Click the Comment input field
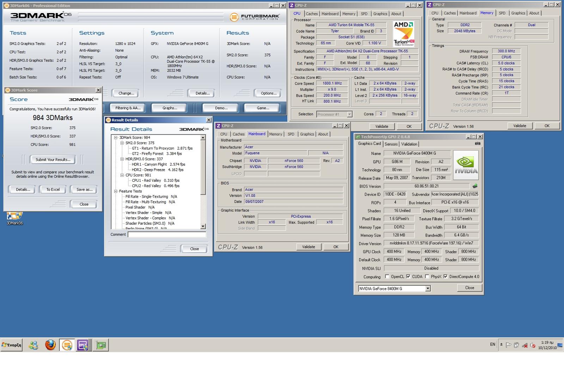Screen dimensions: 564x392 click(167, 235)
